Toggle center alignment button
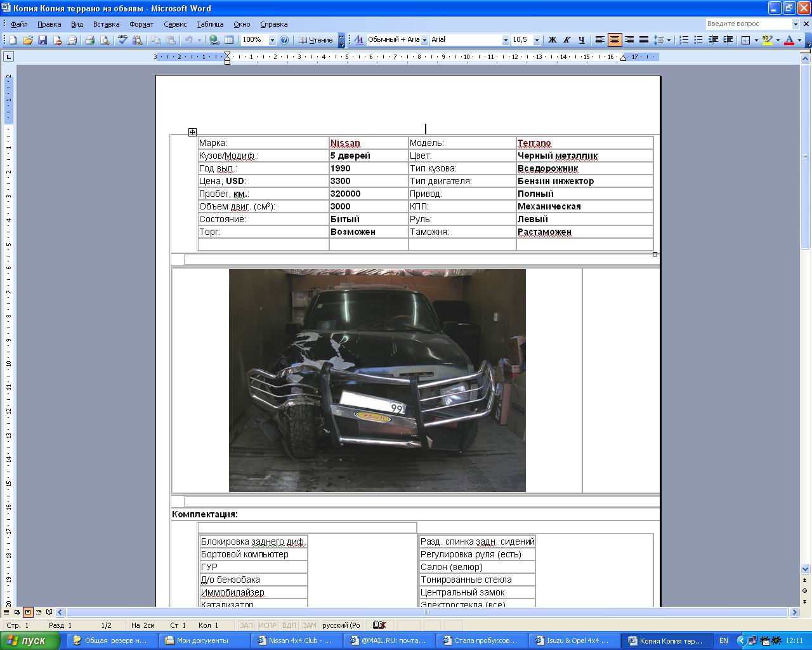Viewport: 812px width, 650px height. click(615, 40)
